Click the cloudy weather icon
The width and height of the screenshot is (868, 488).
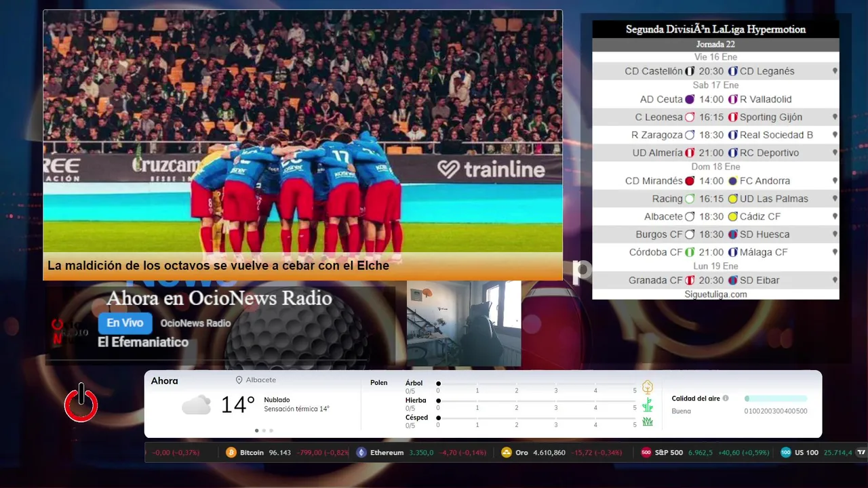tap(196, 405)
